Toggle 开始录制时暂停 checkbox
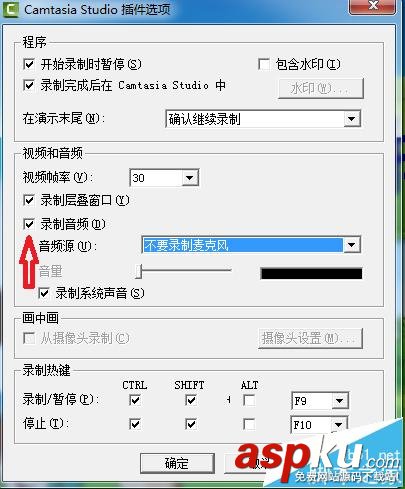This screenshot has height=489, width=405. [x=29, y=64]
